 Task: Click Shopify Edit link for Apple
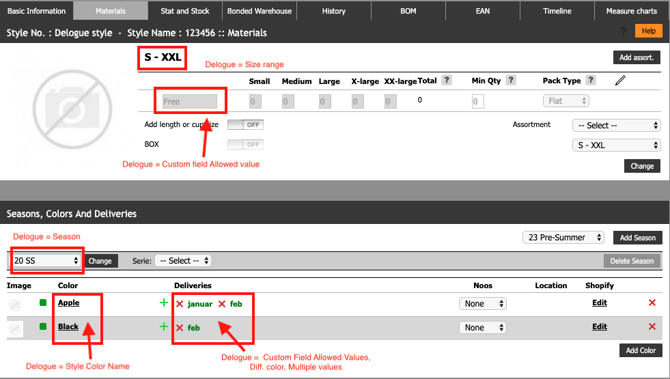click(x=599, y=303)
